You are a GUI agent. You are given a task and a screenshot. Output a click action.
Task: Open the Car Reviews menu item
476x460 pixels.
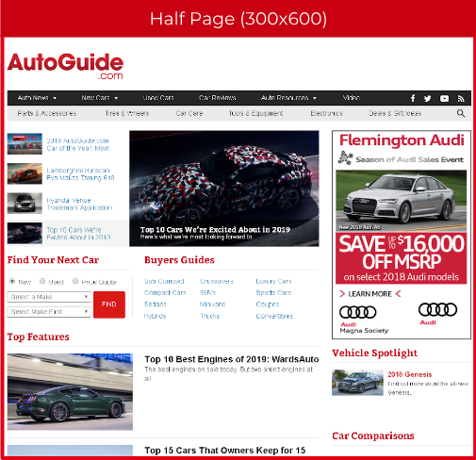point(217,98)
